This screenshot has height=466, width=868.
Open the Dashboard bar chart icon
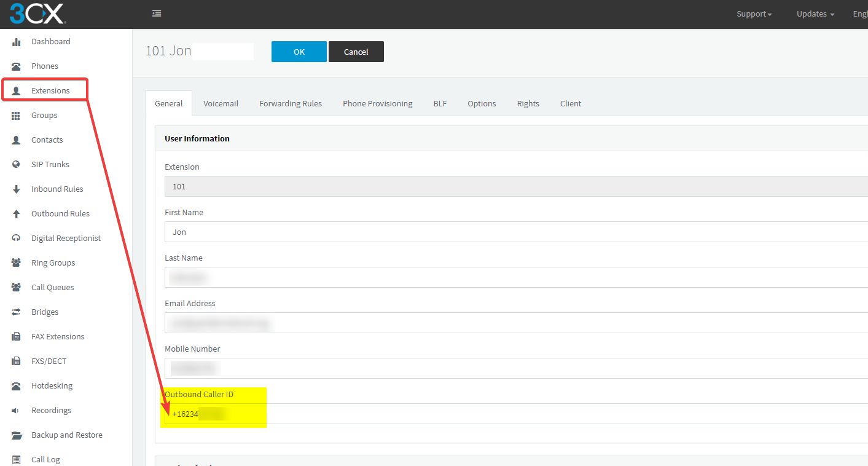coord(17,42)
